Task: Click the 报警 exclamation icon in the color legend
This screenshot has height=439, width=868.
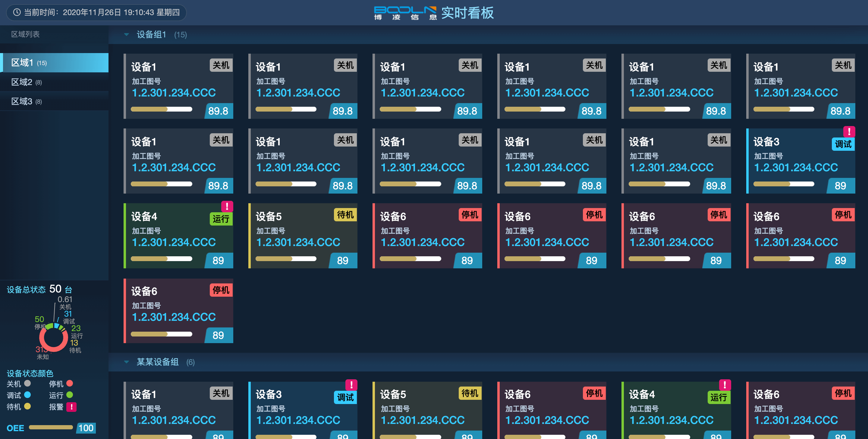Action: 71,407
